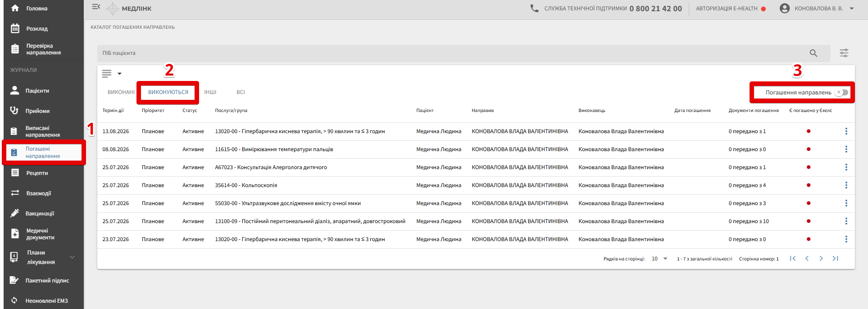Go to next page arrow

821,259
